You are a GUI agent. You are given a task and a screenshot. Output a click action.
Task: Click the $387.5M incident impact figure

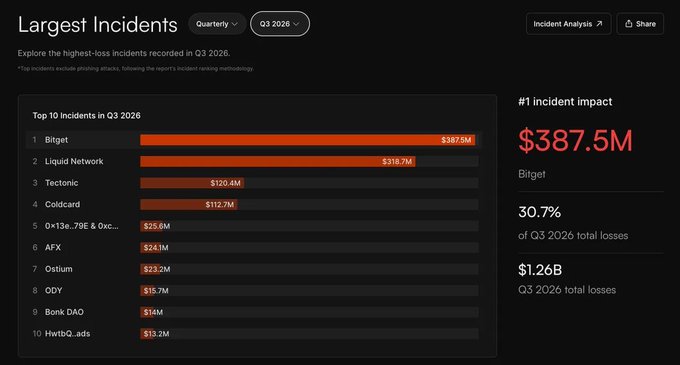(575, 140)
